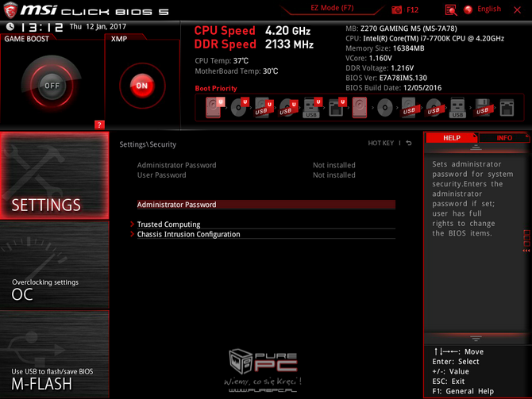This screenshot has height=399, width=532.
Task: Click the MSI dragon shield logo
Action: pos(10,10)
